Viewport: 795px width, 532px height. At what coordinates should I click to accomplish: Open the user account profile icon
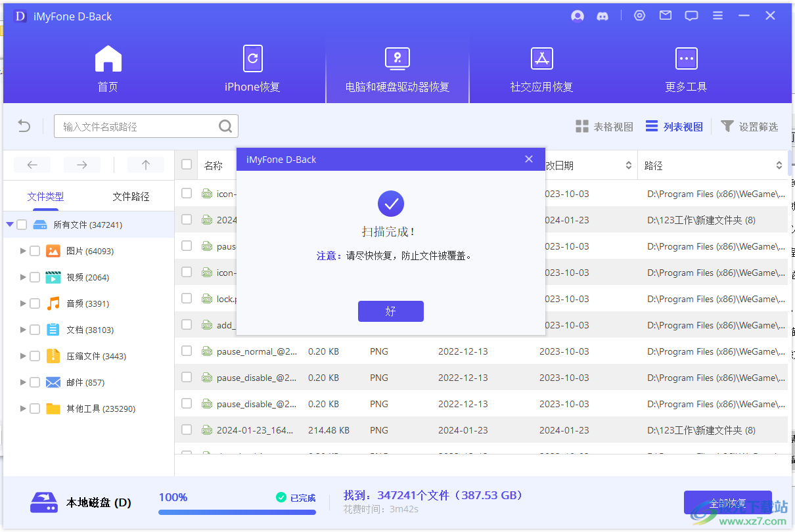(578, 16)
